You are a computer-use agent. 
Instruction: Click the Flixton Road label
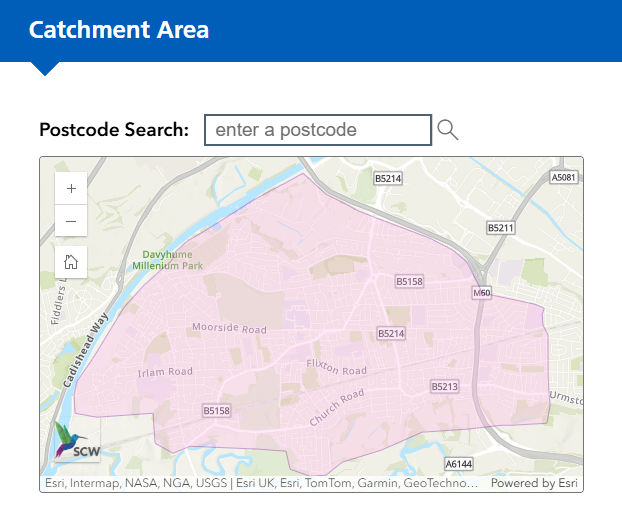coord(337,368)
